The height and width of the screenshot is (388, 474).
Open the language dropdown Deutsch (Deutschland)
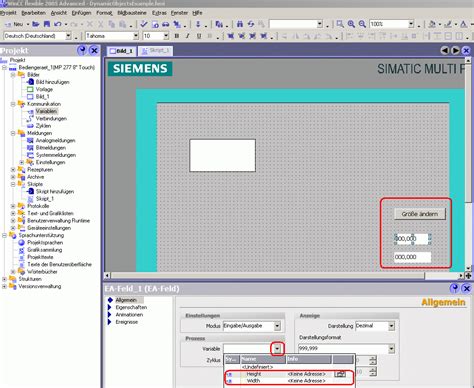[x=68, y=36]
